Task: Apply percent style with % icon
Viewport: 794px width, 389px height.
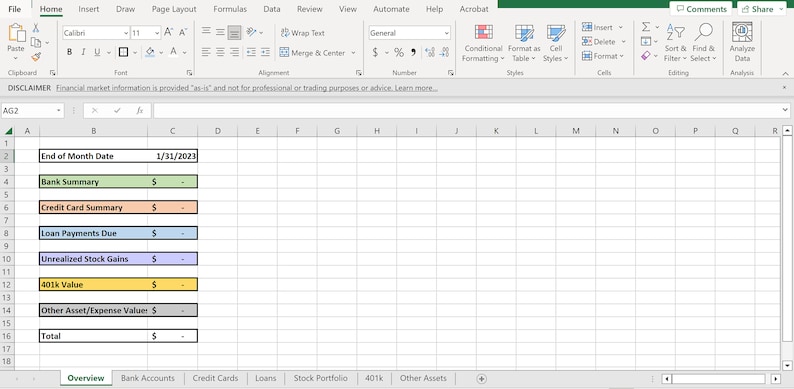Action: tap(399, 52)
